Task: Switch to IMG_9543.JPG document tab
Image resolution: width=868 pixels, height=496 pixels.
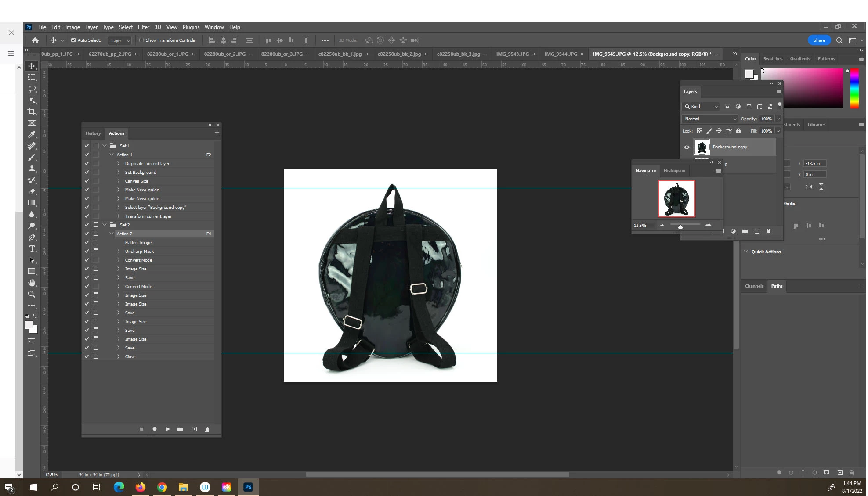Action: tap(512, 54)
